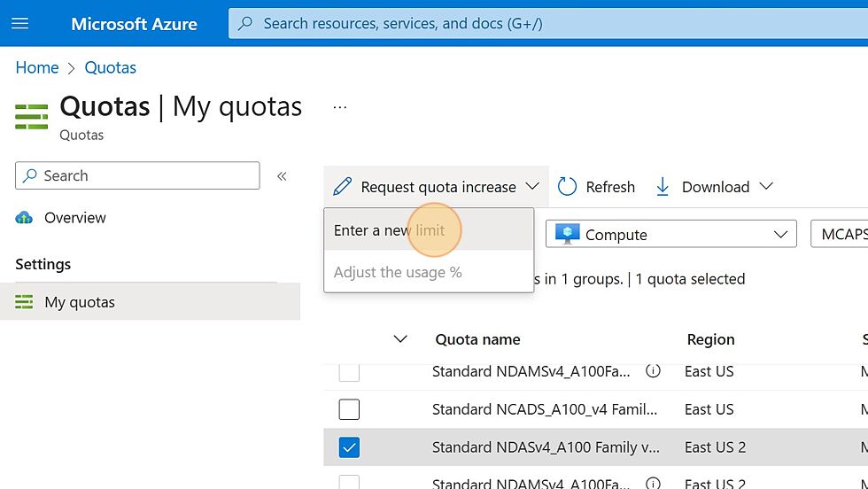Open the ellipsis more options beside My quotas
The height and width of the screenshot is (489, 868).
point(340,107)
